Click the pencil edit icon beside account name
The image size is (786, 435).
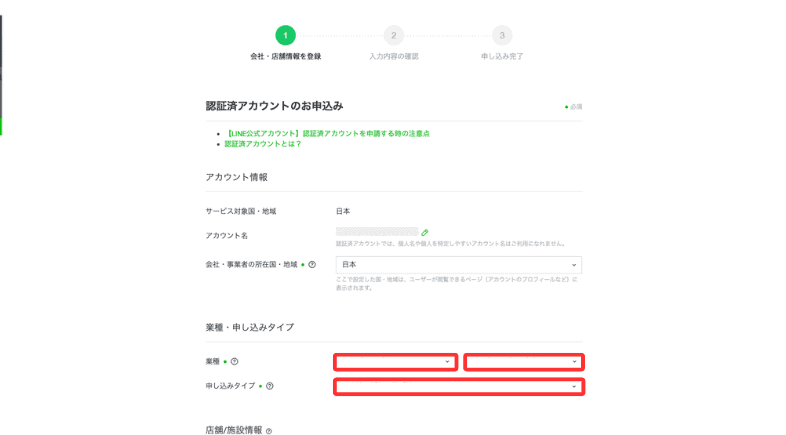(425, 233)
